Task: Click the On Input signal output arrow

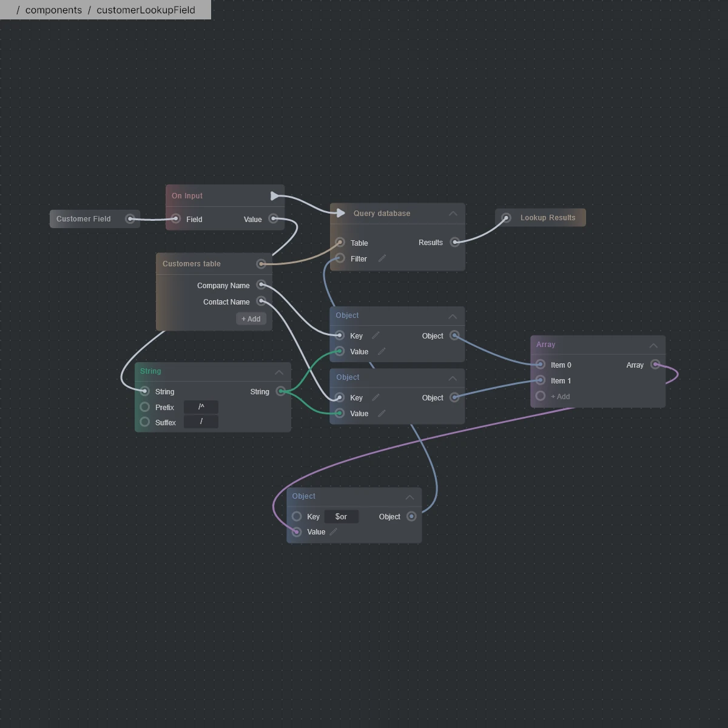Action: point(275,195)
